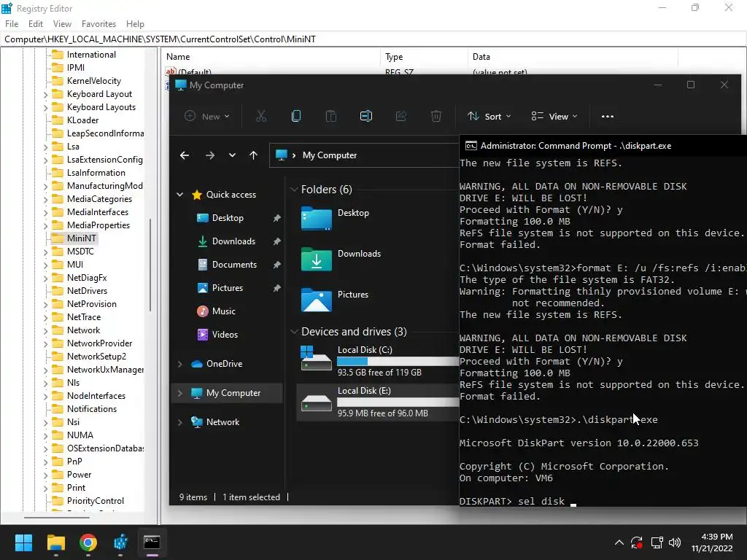Open the New dropdown in File Explorer
Image resolution: width=747 pixels, height=560 pixels.
click(x=206, y=116)
